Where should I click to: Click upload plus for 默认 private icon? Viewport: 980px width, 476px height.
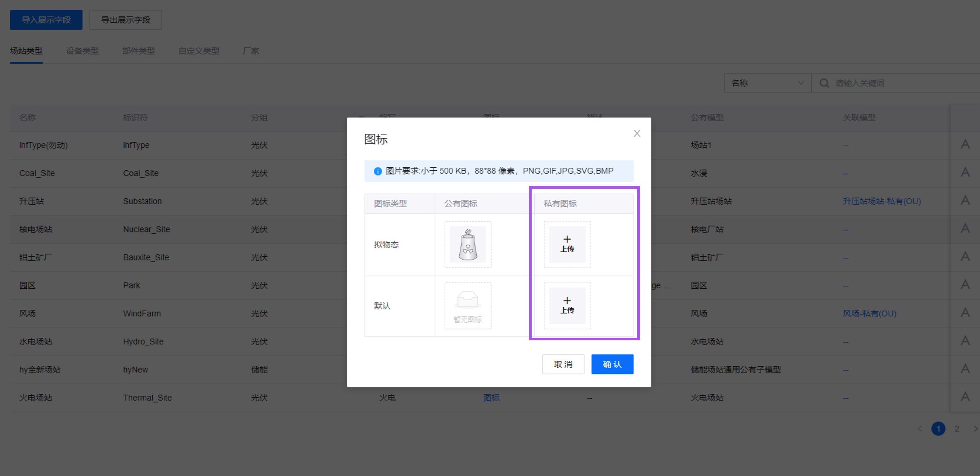[567, 305]
